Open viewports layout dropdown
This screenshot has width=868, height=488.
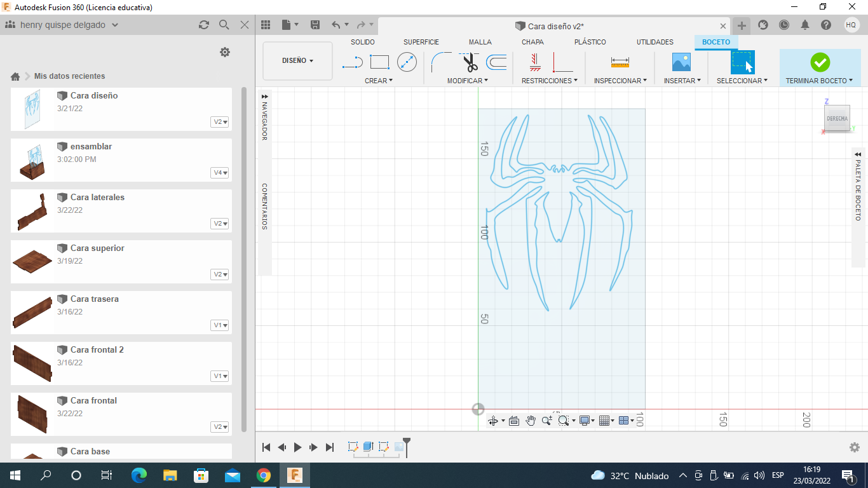pos(626,421)
